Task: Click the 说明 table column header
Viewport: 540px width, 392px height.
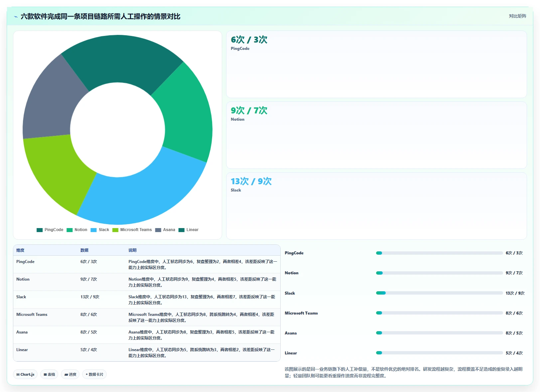Action: pos(133,250)
